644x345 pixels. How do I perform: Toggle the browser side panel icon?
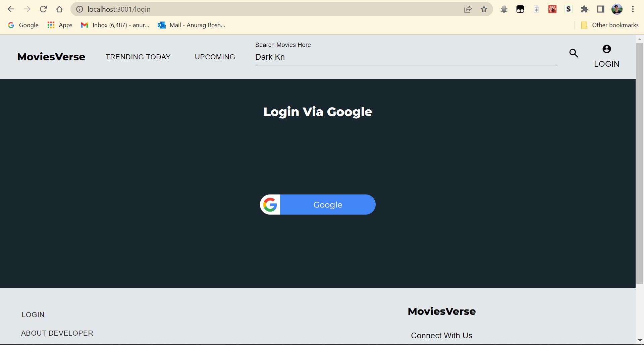[601, 9]
